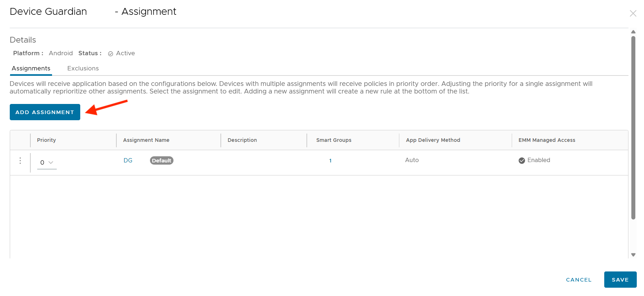This screenshot has width=644, height=296.
Task: Open the DG assignment link
Action: [x=128, y=160]
